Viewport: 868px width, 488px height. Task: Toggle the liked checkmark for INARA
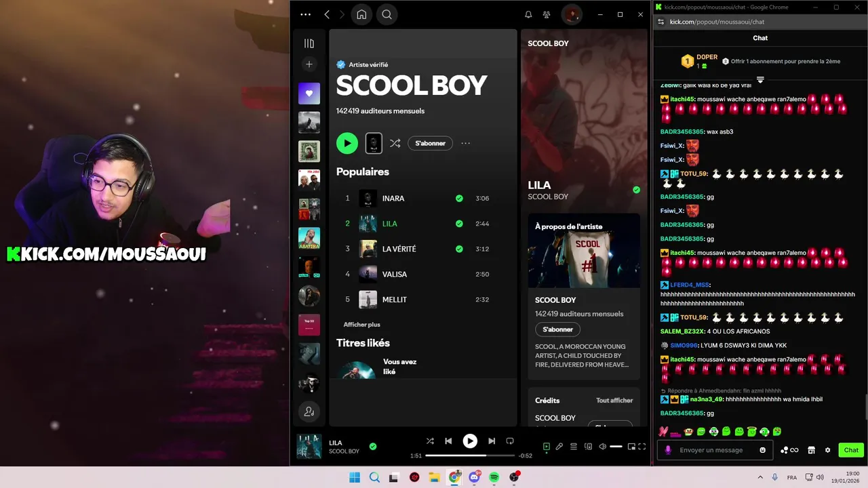click(x=460, y=199)
